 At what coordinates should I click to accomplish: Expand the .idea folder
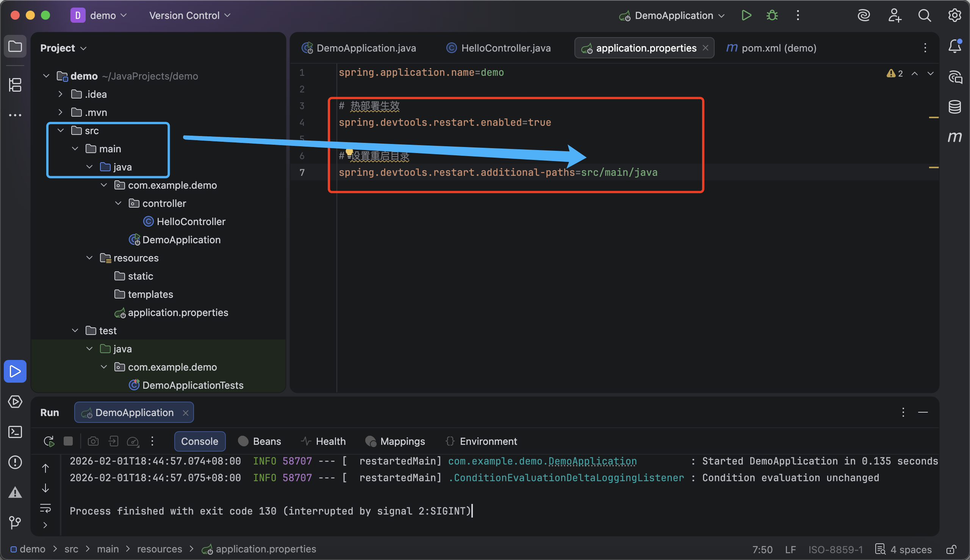pos(61,94)
